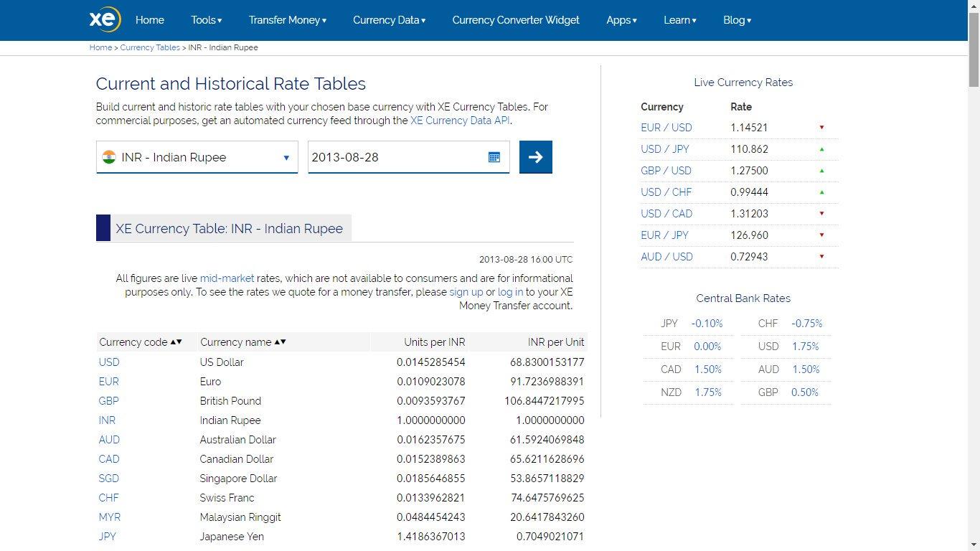Select the 68.8300153177 INR per Unit value
Viewport: 980px width, 551px height.
[x=547, y=362]
